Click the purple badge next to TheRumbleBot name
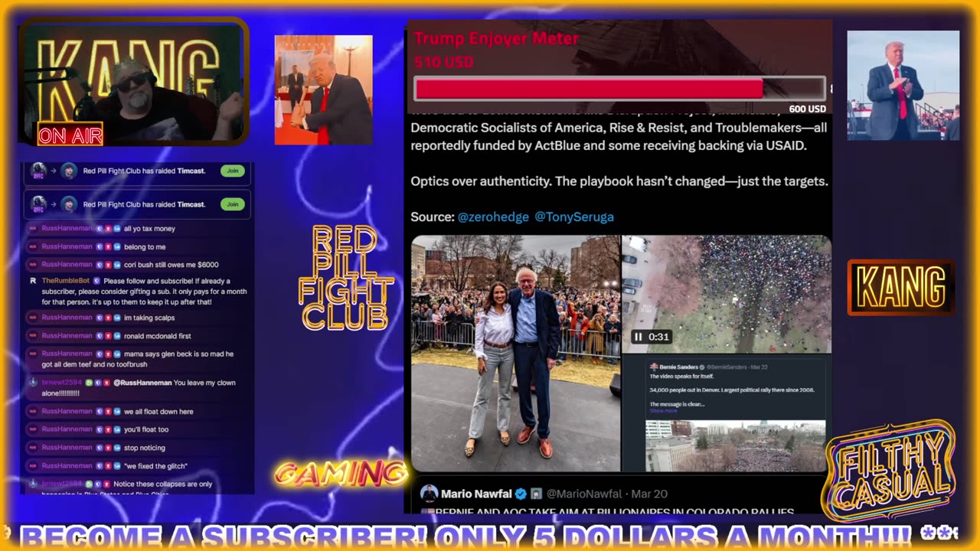 96,281
